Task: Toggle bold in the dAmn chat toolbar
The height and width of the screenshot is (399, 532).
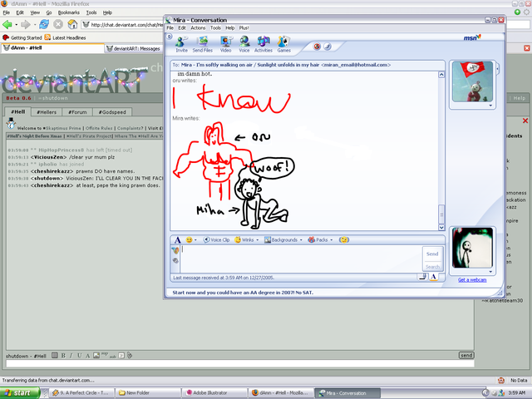Action: tap(63, 356)
